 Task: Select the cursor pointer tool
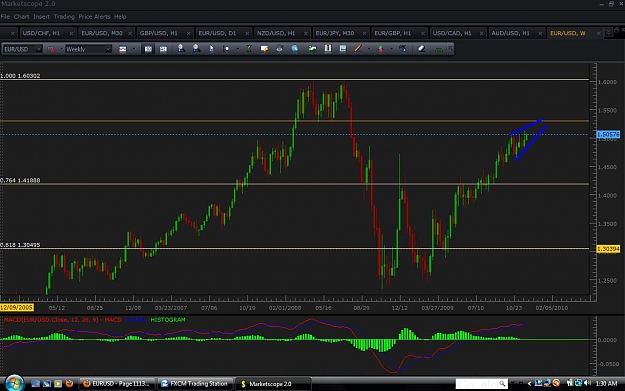pos(211,49)
